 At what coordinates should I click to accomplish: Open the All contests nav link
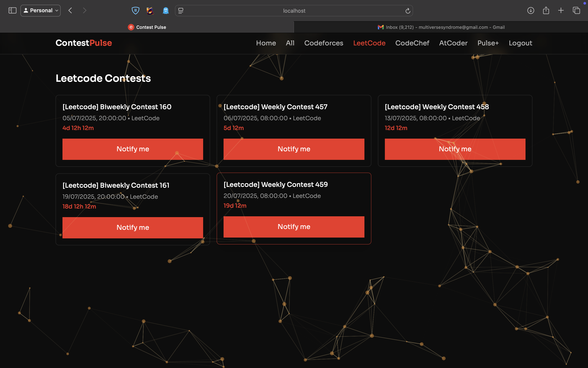point(290,43)
